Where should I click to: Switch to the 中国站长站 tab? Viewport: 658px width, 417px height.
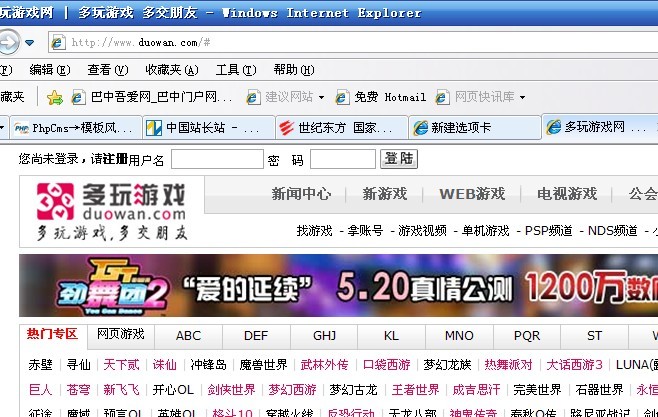click(x=209, y=128)
